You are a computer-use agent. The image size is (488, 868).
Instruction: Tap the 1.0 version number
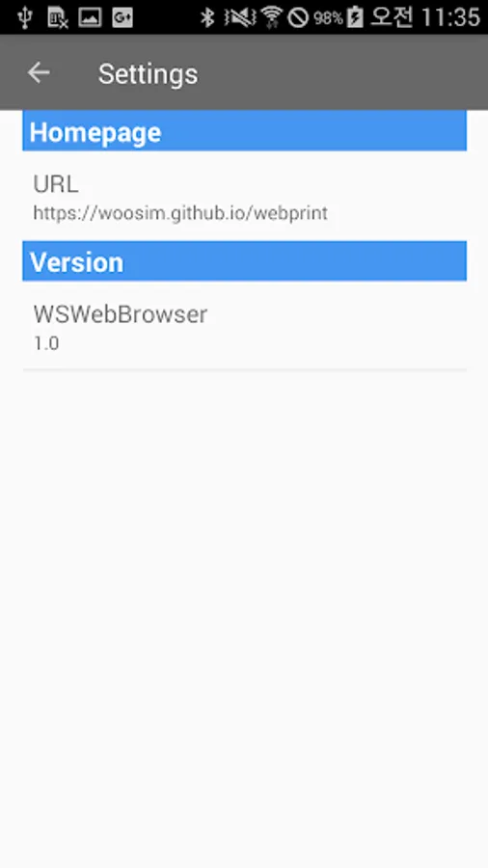(x=46, y=343)
